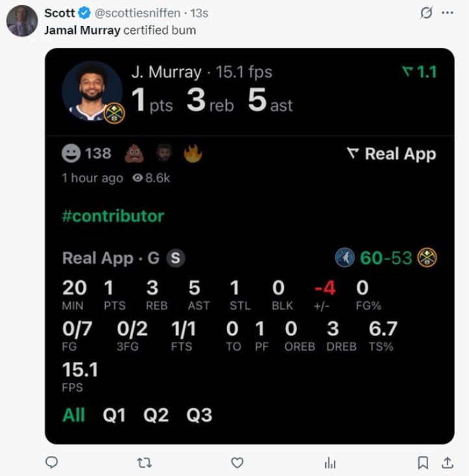The image size is (469, 476).
Task: Open the @scottiesniffen handle link
Action: point(139,13)
